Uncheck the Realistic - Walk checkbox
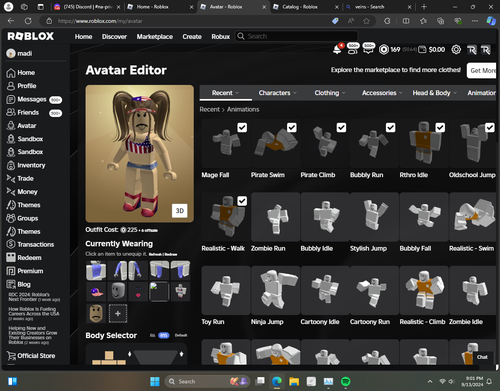 [x=242, y=201]
